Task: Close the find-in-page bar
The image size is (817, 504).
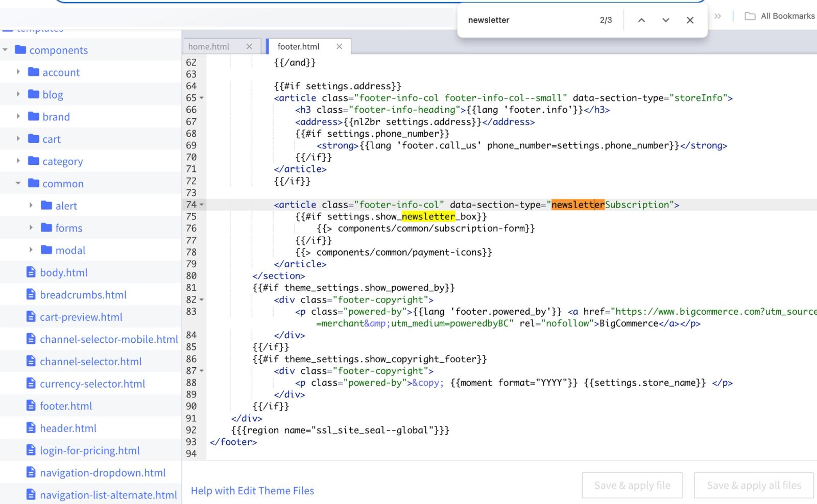Action: click(x=690, y=20)
